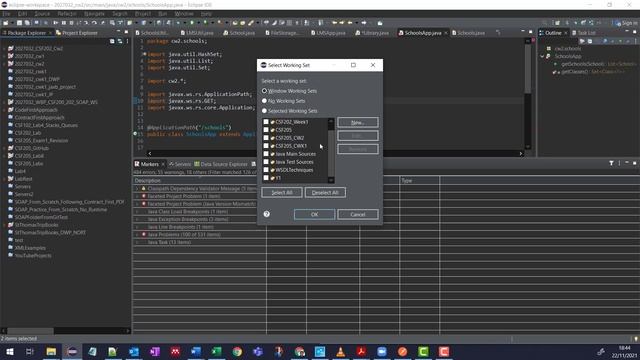Open the Servers view tab

coord(180,164)
